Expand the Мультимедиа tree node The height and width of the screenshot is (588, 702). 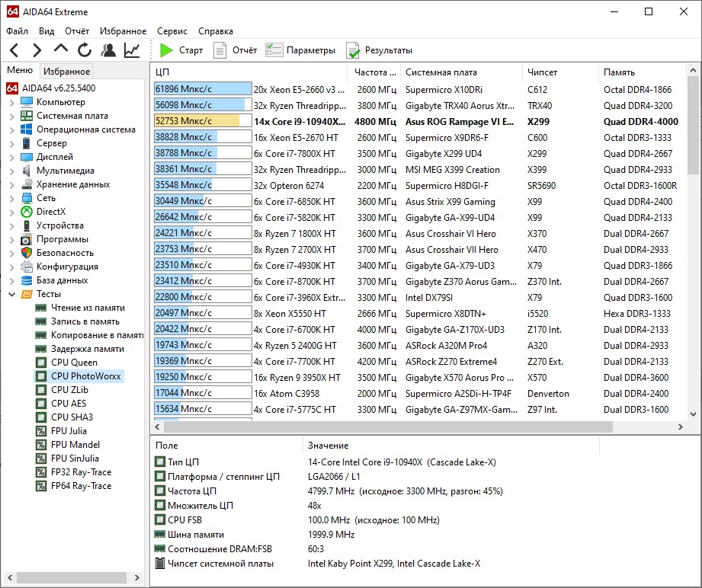click(x=12, y=171)
